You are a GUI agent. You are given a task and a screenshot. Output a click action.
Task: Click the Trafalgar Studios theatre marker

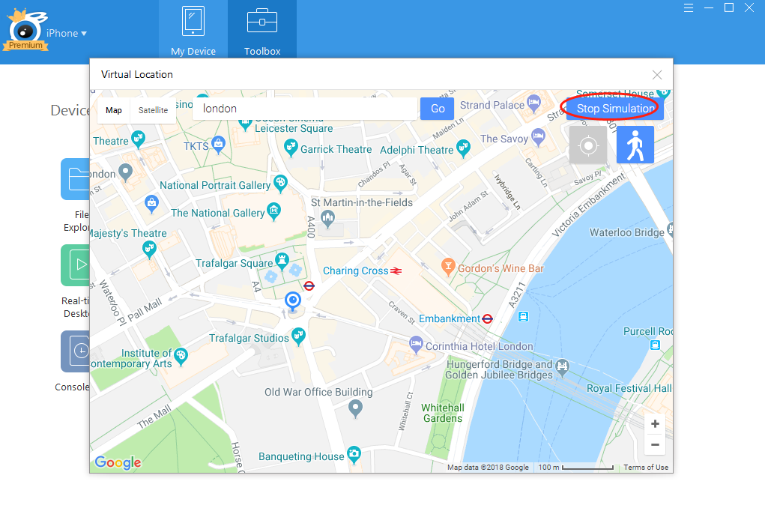[298, 336]
